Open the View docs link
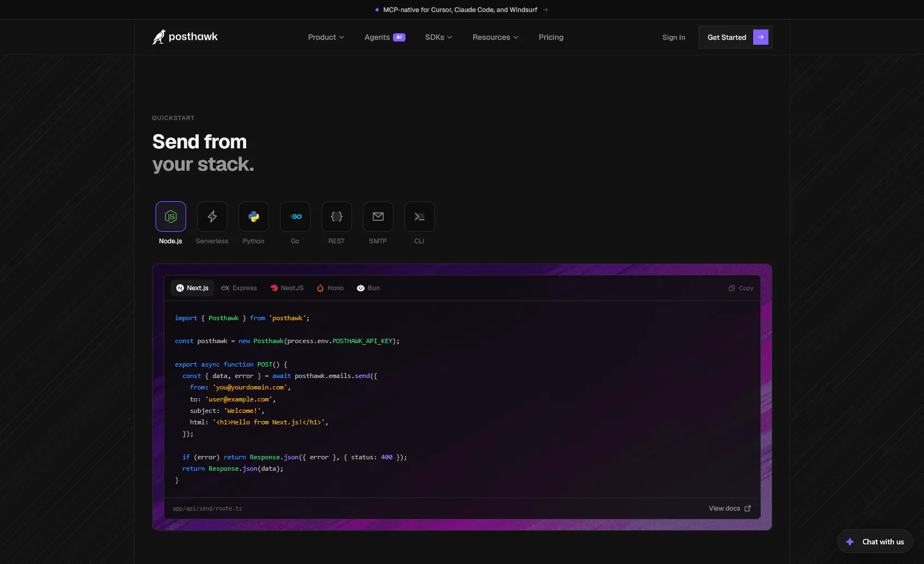Viewport: 924px width, 564px height. [730, 508]
